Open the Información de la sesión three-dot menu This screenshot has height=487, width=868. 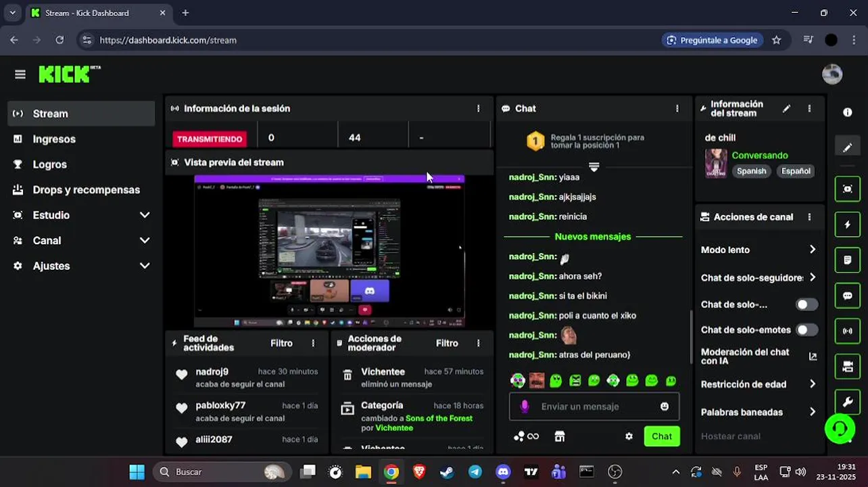478,108
